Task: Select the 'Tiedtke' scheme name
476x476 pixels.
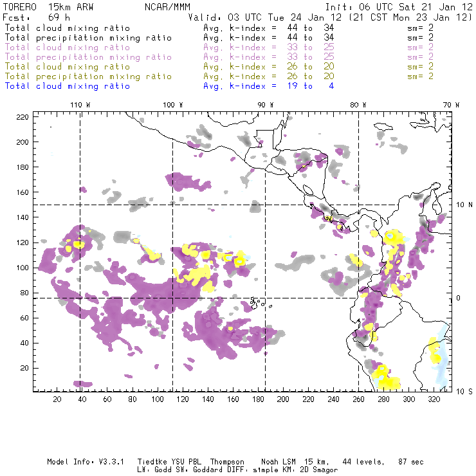Action: coord(152,462)
